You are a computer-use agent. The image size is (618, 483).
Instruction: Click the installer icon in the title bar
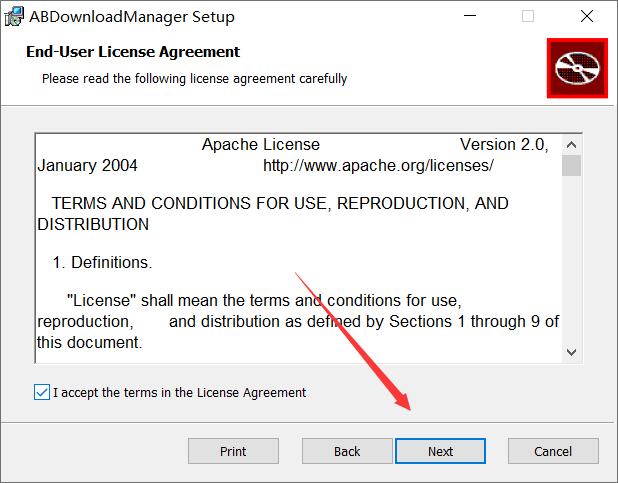[15, 16]
